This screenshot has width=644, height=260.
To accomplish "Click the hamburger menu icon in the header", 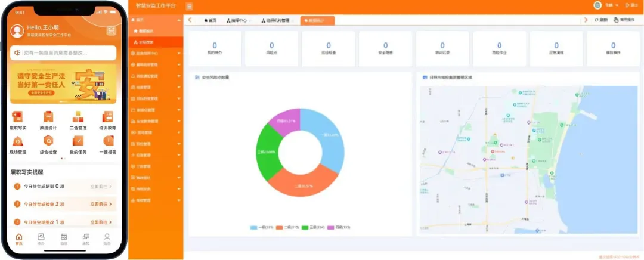I will (190, 6).
